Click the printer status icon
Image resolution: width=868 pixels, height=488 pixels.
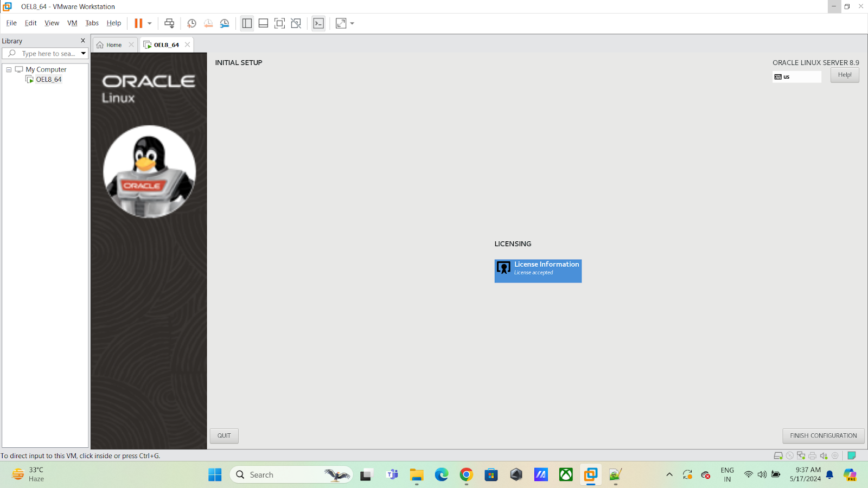click(812, 456)
